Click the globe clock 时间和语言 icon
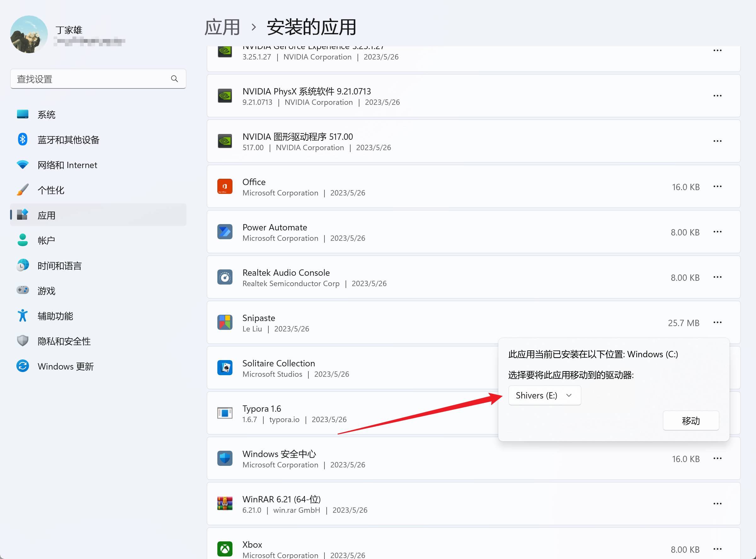This screenshot has width=756, height=559. pyautogui.click(x=23, y=265)
